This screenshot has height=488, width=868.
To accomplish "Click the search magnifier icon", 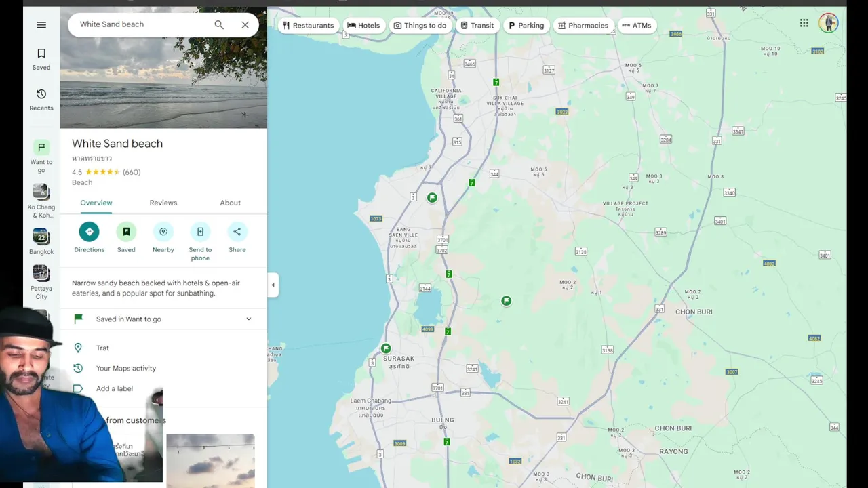I will tap(219, 24).
